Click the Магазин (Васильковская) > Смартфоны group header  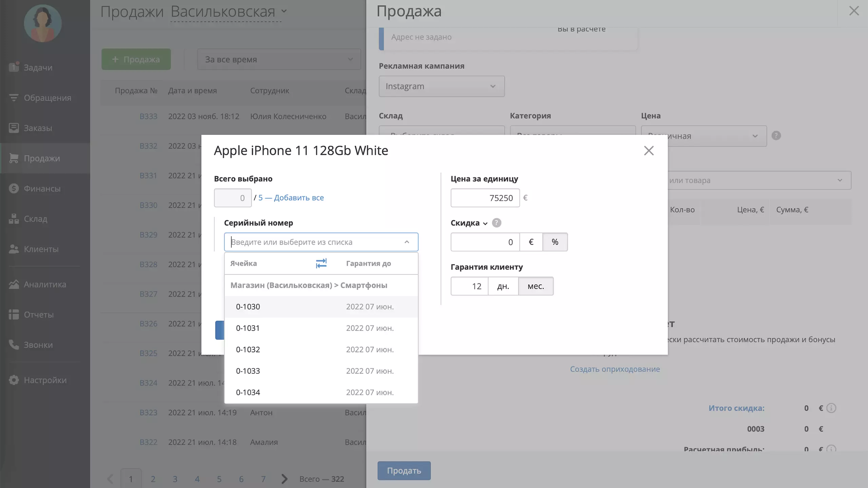309,285
